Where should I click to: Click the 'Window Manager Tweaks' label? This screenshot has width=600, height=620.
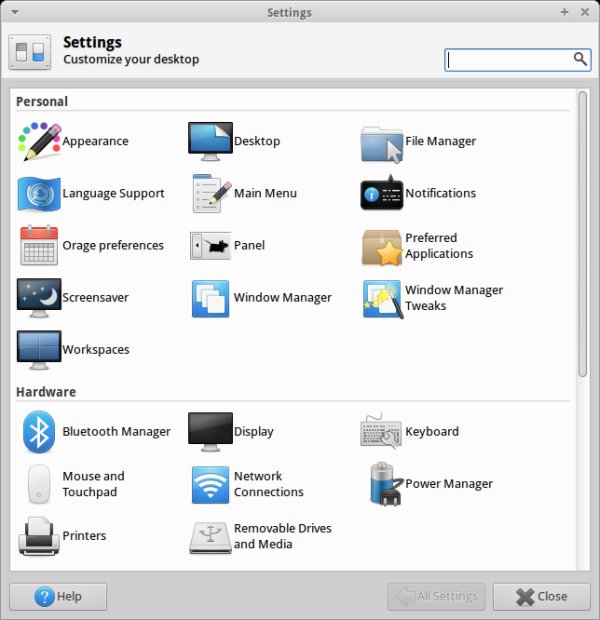tap(454, 298)
